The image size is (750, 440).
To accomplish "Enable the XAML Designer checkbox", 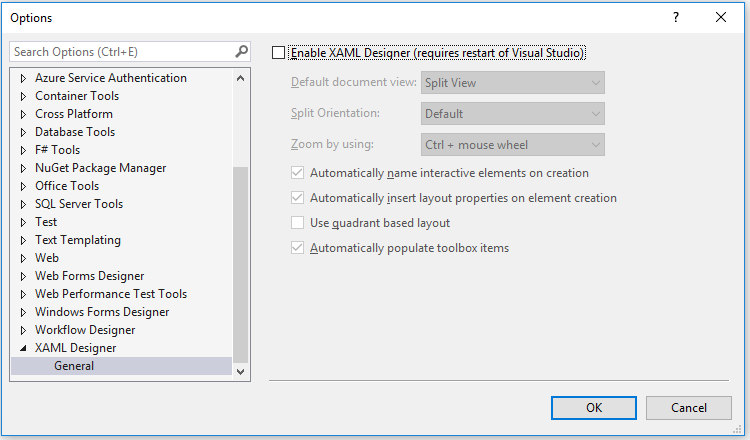I will click(x=279, y=53).
